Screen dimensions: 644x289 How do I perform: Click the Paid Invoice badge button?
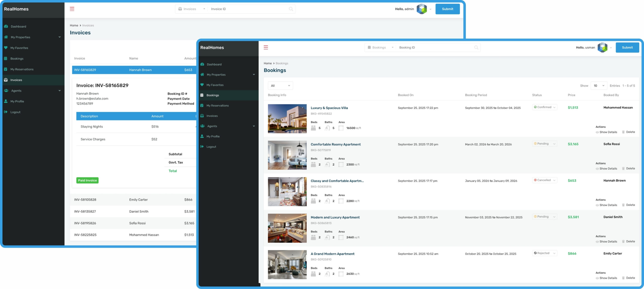click(x=87, y=180)
